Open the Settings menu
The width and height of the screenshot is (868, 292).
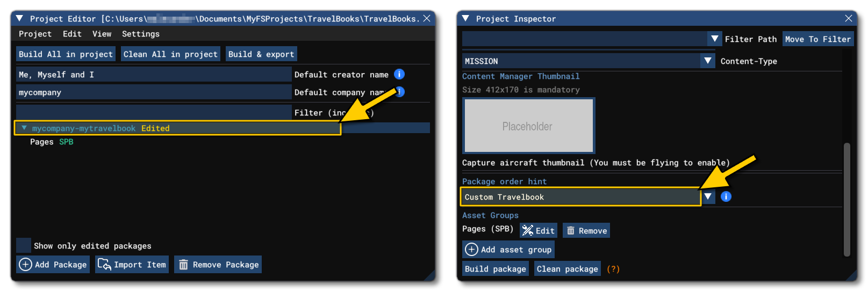[x=141, y=34]
